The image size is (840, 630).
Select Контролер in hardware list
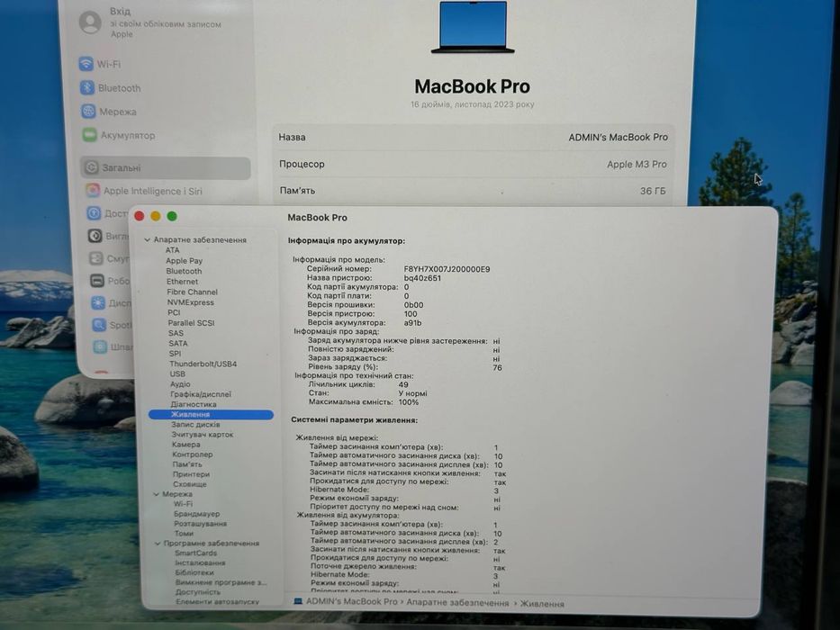(x=193, y=454)
